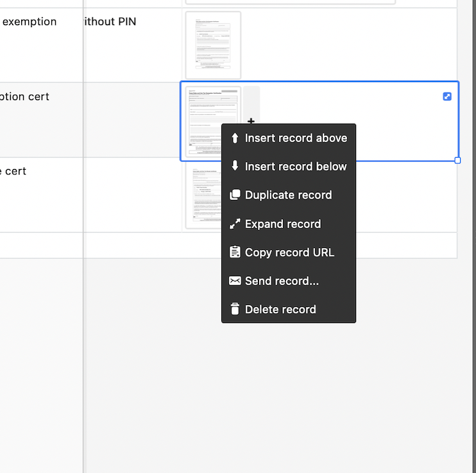Choose Delete record from the menu

pyautogui.click(x=289, y=310)
